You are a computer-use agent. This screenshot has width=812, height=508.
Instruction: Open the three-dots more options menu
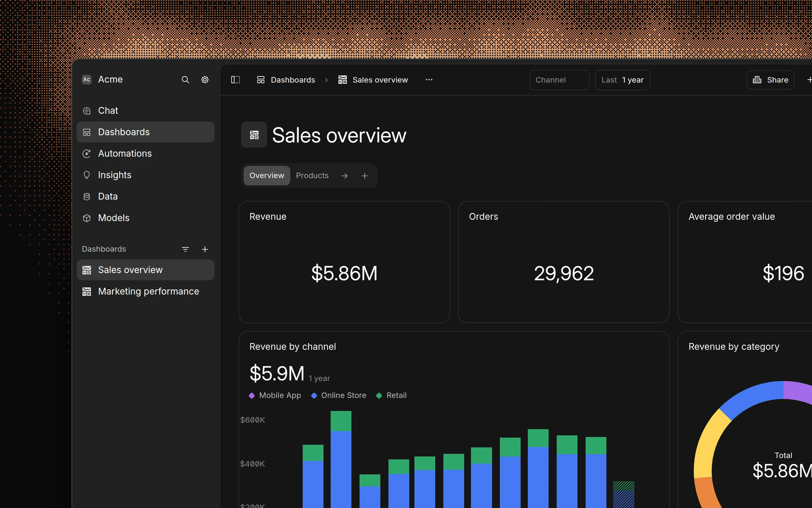tap(429, 80)
